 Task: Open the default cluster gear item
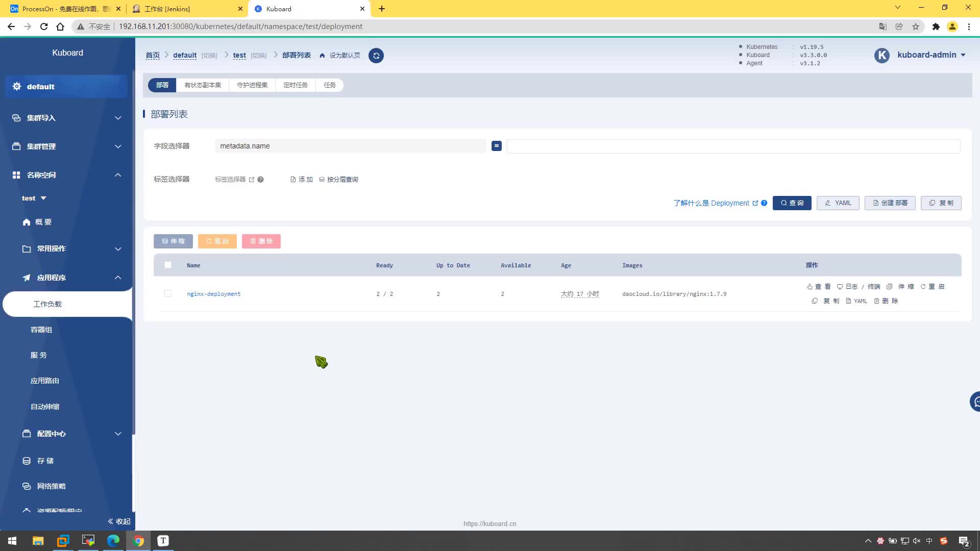coord(66,87)
